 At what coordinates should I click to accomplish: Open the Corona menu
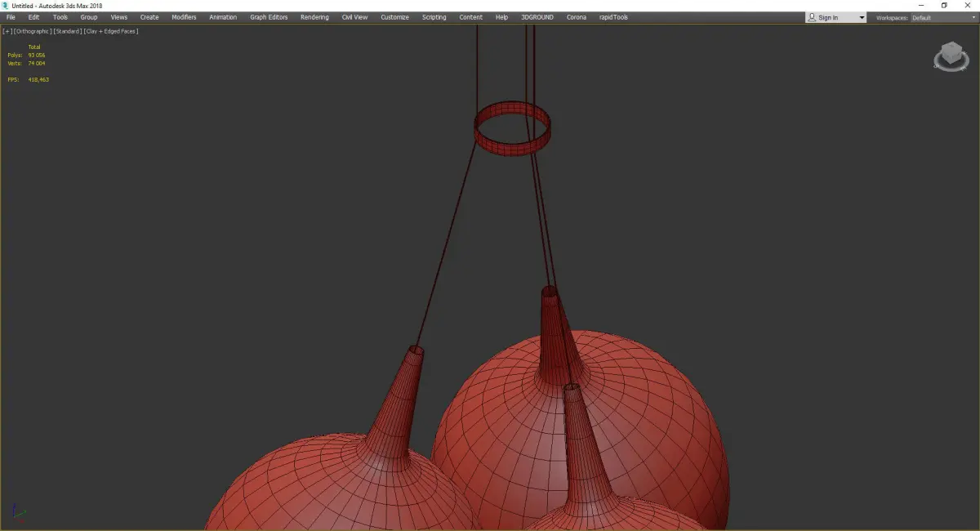[577, 17]
